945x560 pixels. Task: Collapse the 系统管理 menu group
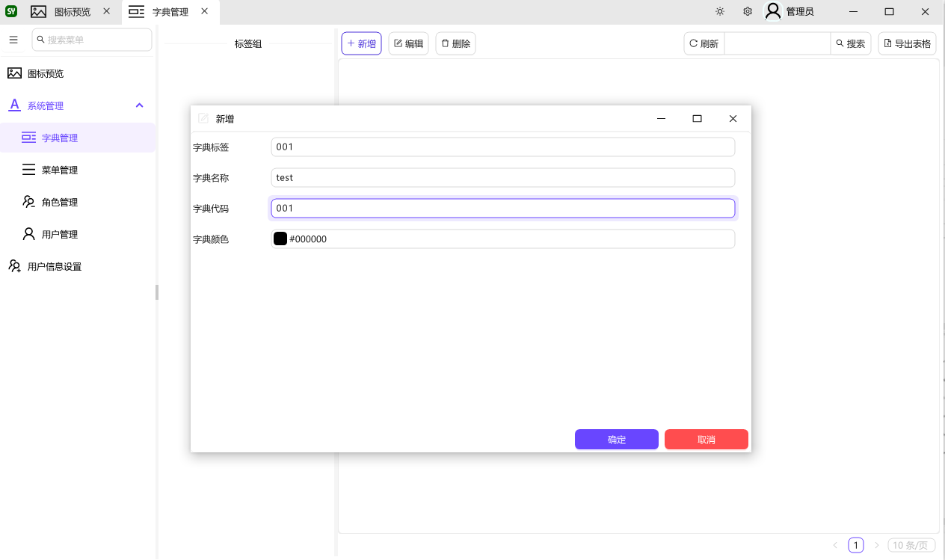click(139, 105)
